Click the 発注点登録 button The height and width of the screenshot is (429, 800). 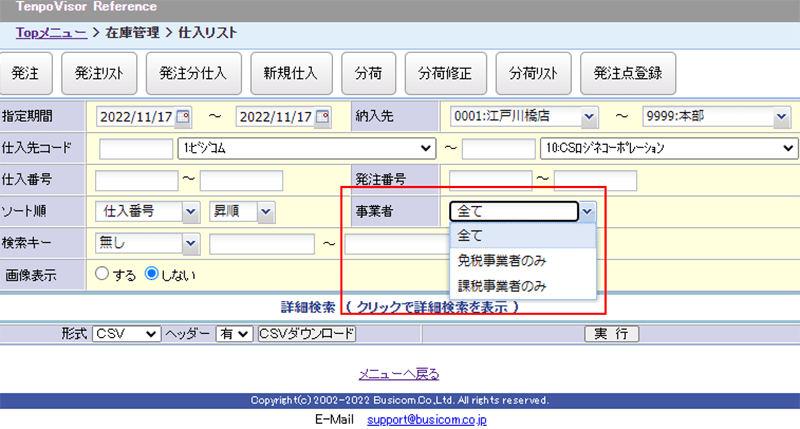pos(627,73)
